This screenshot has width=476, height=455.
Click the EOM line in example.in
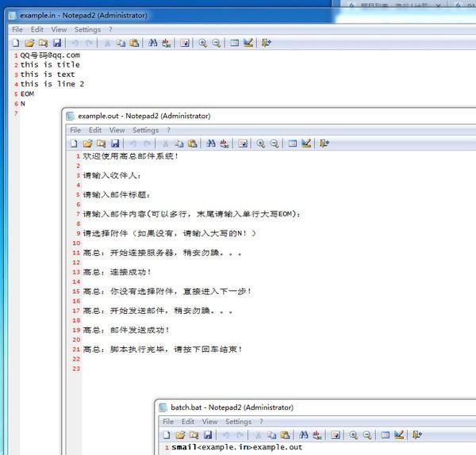coord(27,94)
